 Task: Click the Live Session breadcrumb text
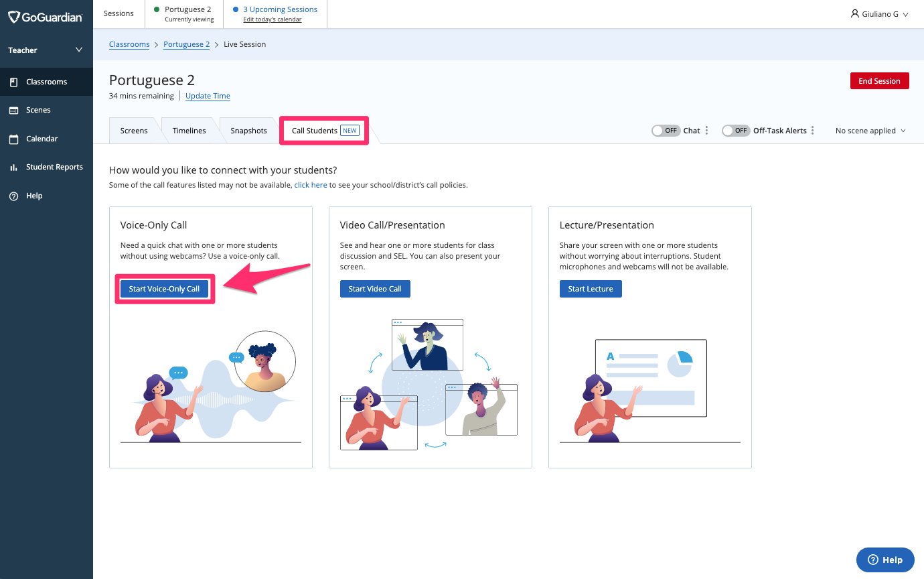pos(245,44)
